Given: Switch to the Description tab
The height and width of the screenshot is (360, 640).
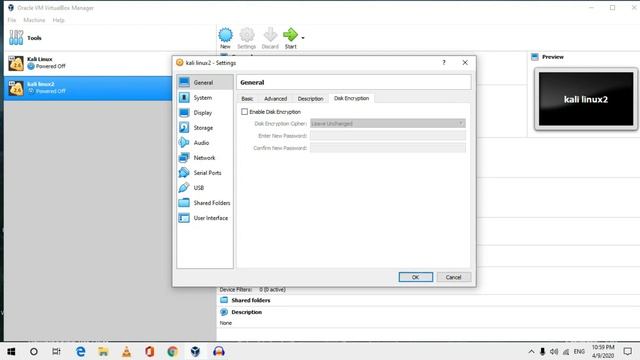Looking at the screenshot, I should (310, 99).
